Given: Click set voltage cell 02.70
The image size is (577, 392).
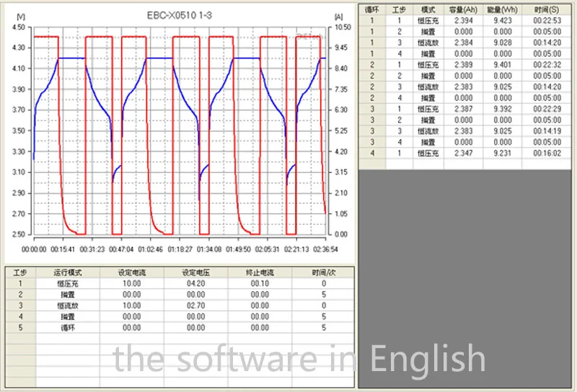Looking at the screenshot, I should point(195,306).
